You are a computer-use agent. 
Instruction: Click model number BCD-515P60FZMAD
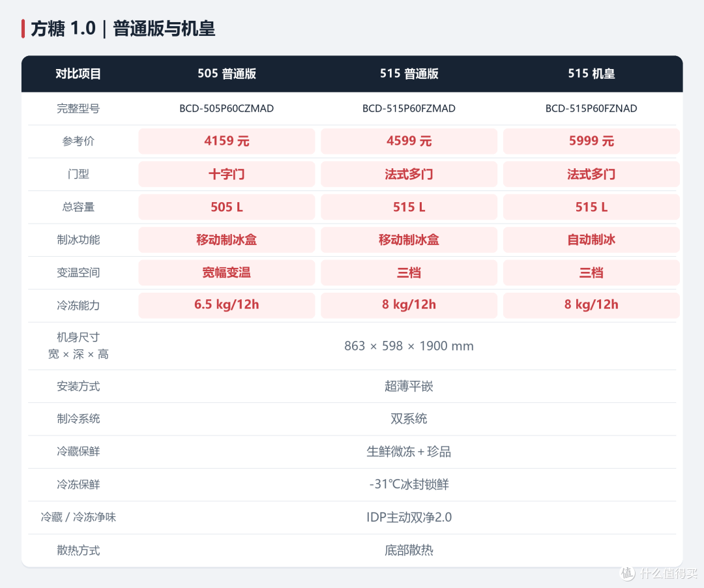pos(409,108)
